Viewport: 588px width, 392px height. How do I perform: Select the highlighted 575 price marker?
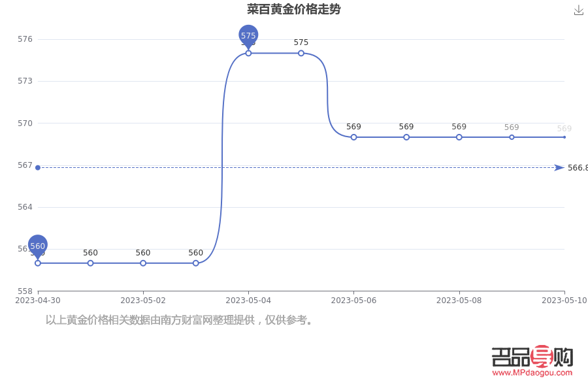248,37
